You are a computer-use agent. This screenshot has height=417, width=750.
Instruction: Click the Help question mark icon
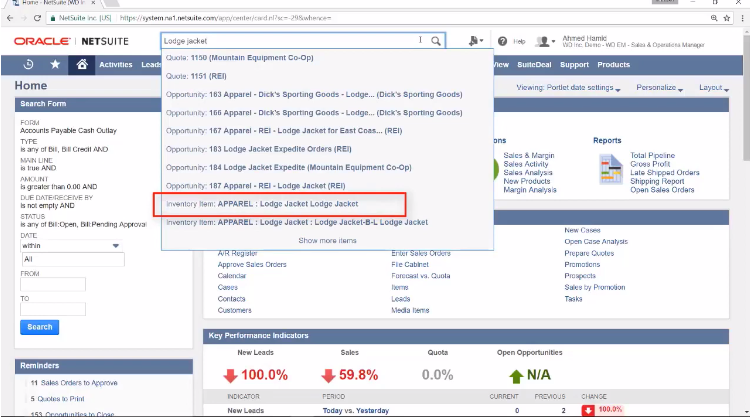(x=502, y=42)
